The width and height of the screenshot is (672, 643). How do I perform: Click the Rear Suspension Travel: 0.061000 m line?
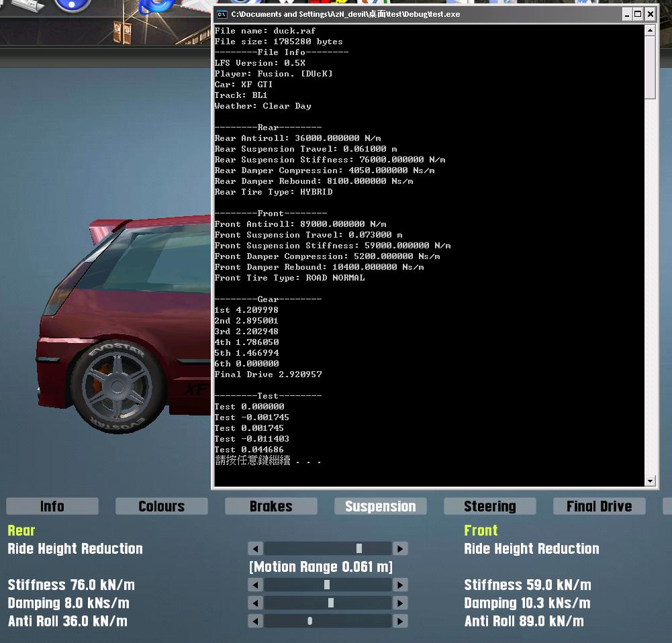point(305,148)
